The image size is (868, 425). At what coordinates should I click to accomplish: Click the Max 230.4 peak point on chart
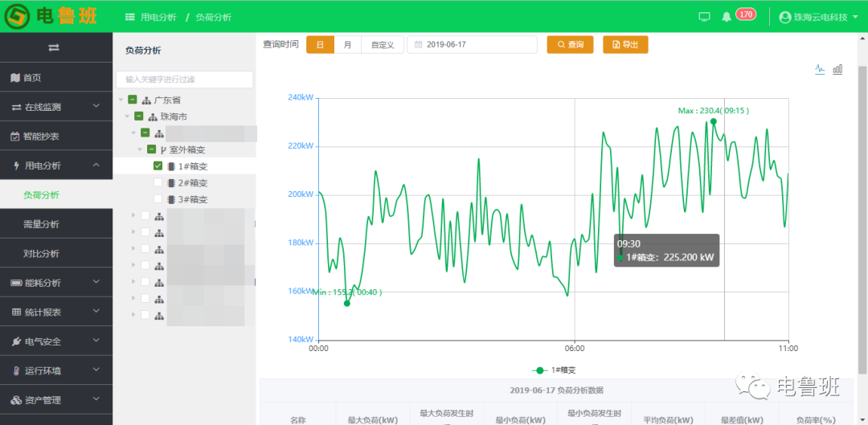[x=714, y=121]
